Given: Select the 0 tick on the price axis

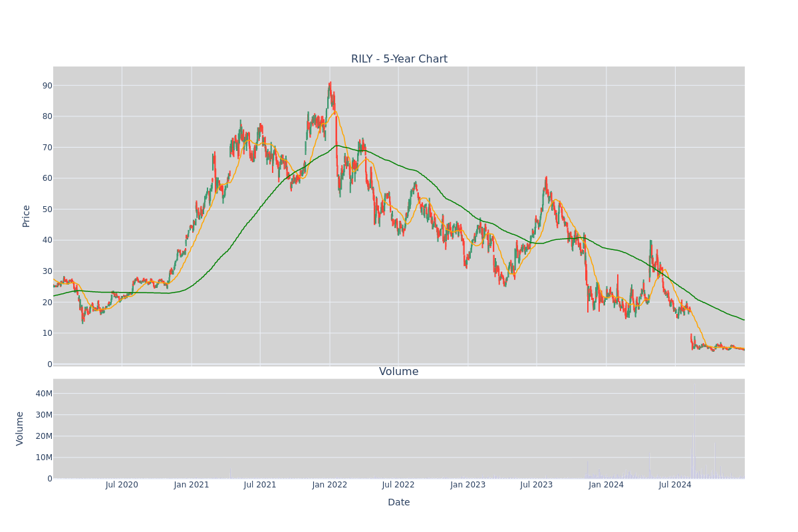Looking at the screenshot, I should pyautogui.click(x=50, y=364).
